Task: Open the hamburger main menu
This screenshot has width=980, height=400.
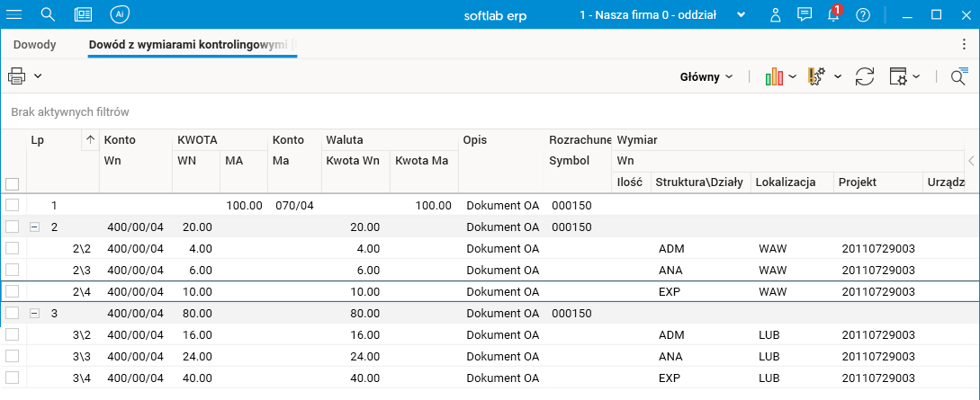Action: tap(14, 14)
